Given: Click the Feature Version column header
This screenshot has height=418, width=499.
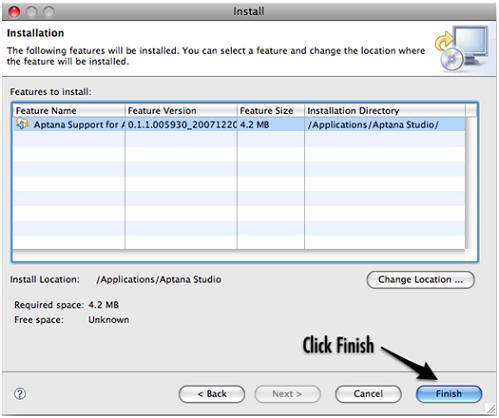Looking at the screenshot, I should (x=181, y=111).
